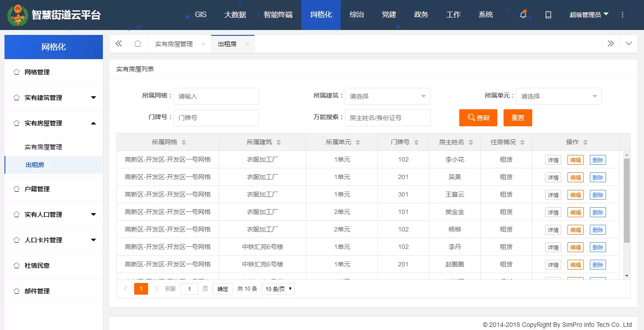Screen dimensions: 644x330
Task: Focus the 万能搜索 input field
Action: point(387,118)
